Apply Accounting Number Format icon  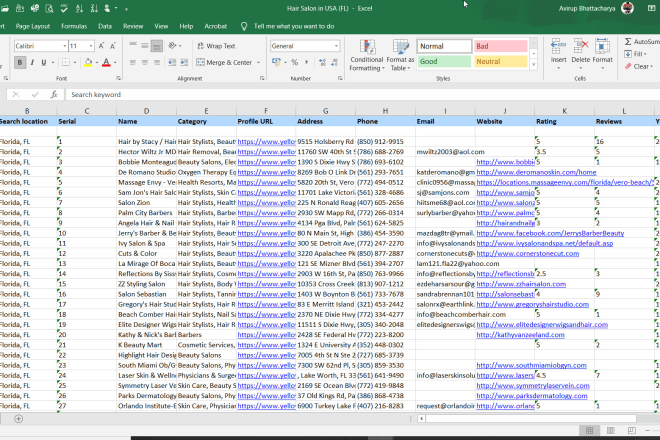pyautogui.click(x=277, y=62)
